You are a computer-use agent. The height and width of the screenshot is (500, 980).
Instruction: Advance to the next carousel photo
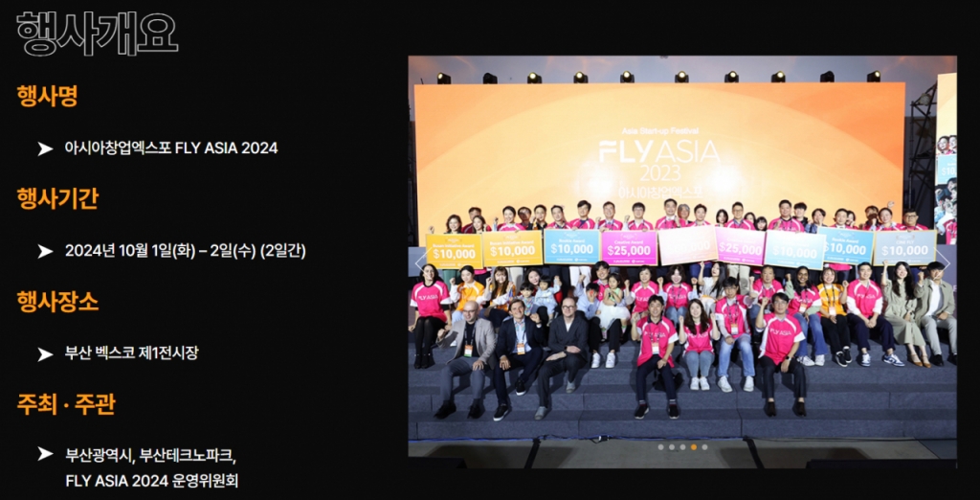coord(943,261)
